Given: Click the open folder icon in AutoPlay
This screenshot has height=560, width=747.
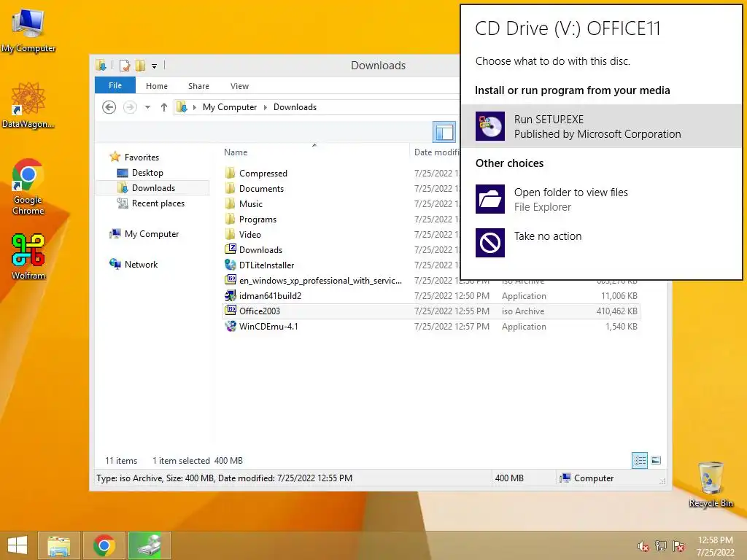Looking at the screenshot, I should [x=489, y=199].
